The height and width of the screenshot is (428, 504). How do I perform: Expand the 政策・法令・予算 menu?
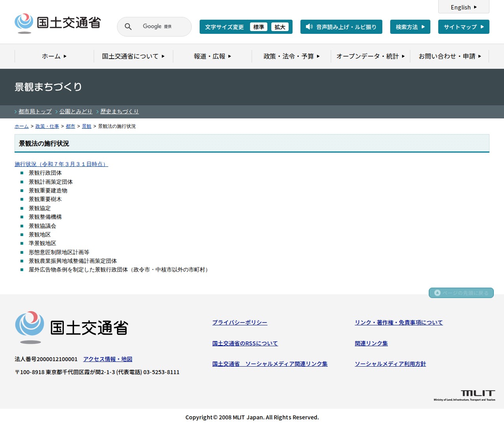(291, 56)
